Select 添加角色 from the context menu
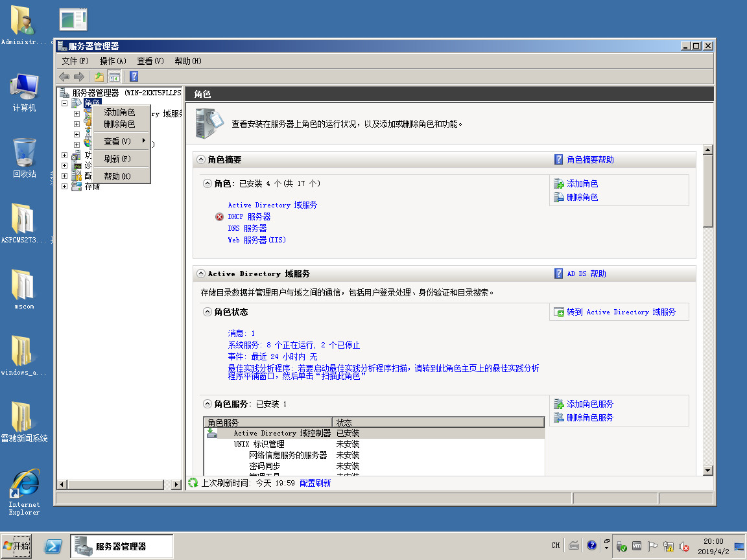747x560 pixels. pyautogui.click(x=119, y=112)
